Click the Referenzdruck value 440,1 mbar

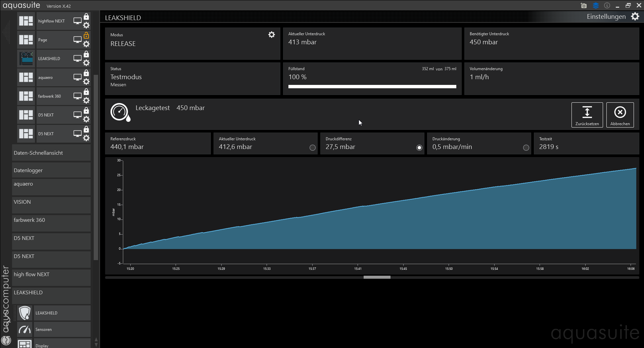[x=127, y=147]
